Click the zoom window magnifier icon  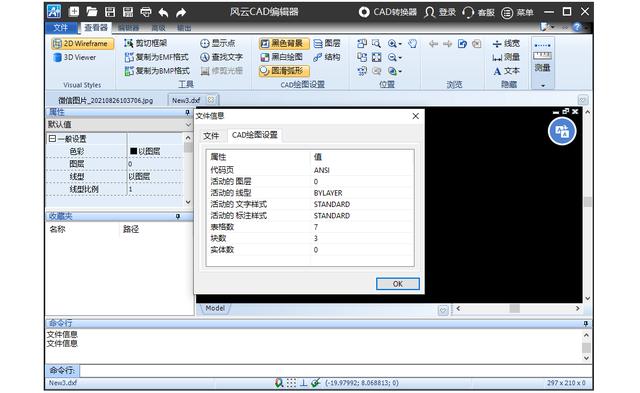click(x=376, y=43)
